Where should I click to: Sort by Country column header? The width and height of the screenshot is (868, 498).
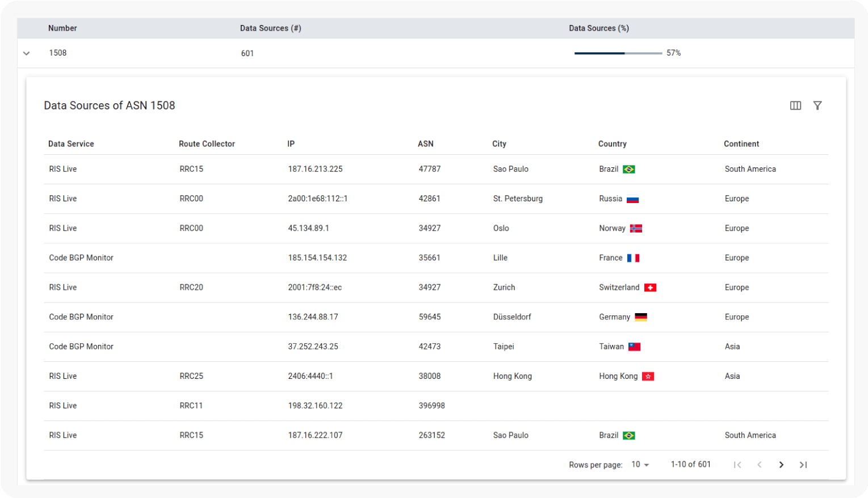pos(612,144)
